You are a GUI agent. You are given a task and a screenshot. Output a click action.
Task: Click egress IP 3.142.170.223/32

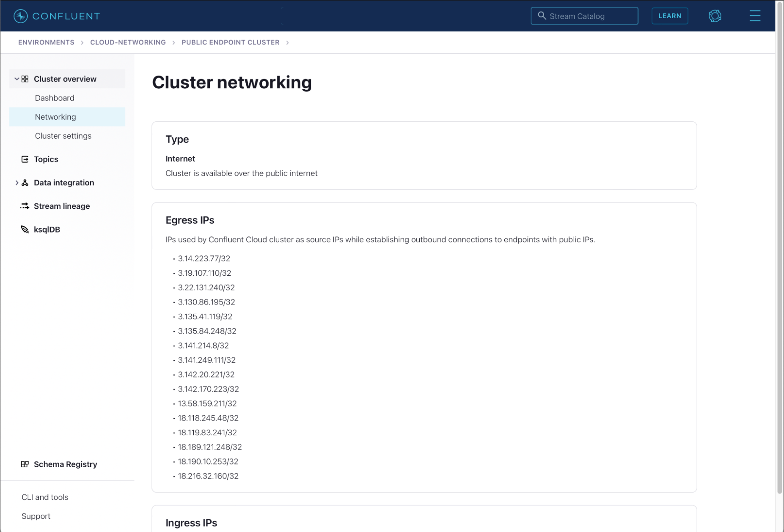[208, 389]
